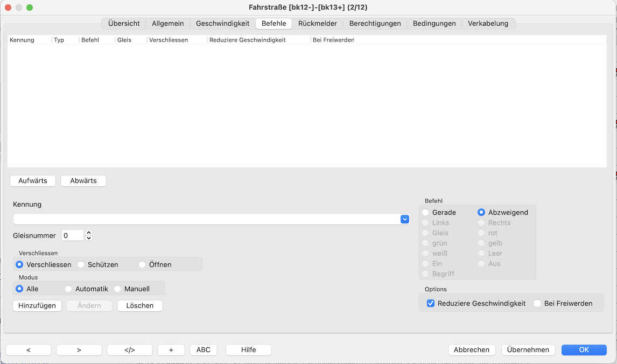Click the Reduziere Geschwindigkeit column header

click(x=247, y=40)
